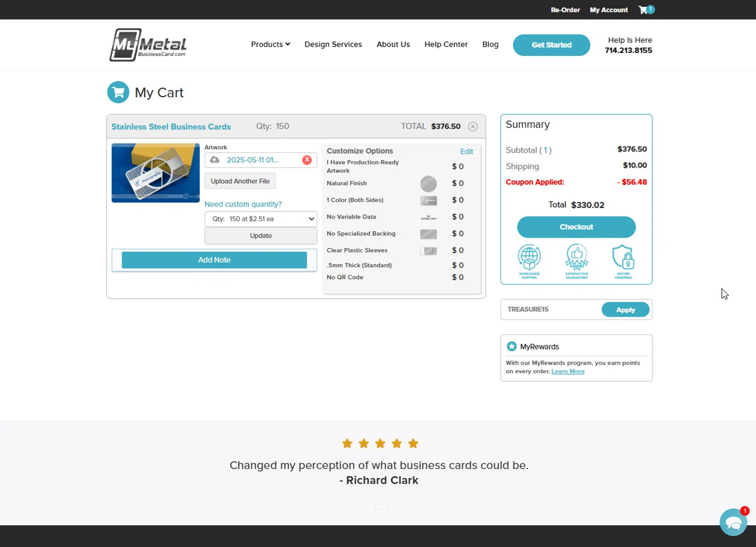Open the live chat bubble
756x547 pixels.
pos(733,522)
